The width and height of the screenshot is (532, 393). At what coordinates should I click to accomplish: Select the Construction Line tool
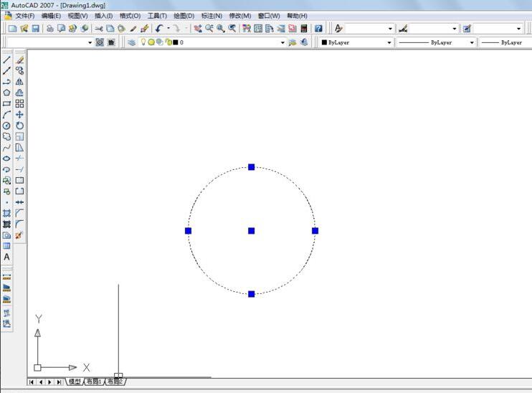[x=6, y=71]
